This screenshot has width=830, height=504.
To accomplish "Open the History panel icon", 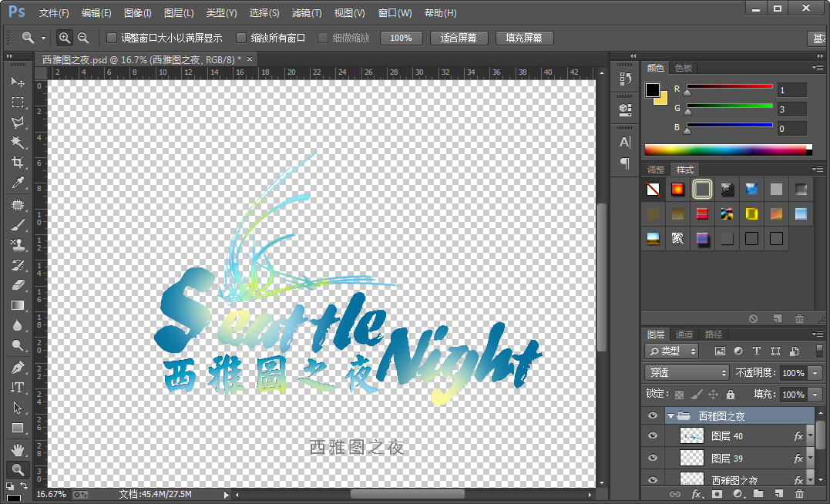I will 624,79.
